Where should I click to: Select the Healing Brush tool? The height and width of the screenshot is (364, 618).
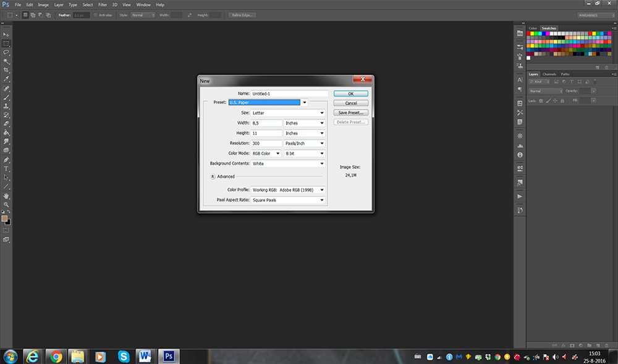click(x=6, y=88)
